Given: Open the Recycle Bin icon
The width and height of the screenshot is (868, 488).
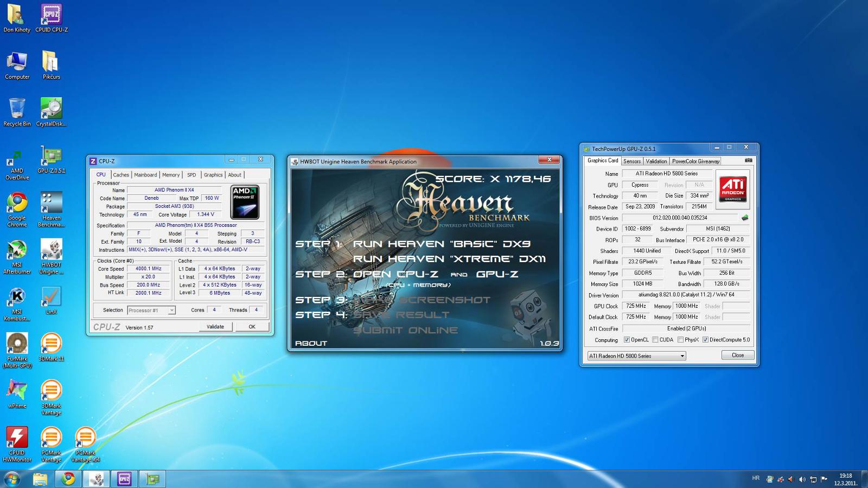Looking at the screenshot, I should 17,112.
